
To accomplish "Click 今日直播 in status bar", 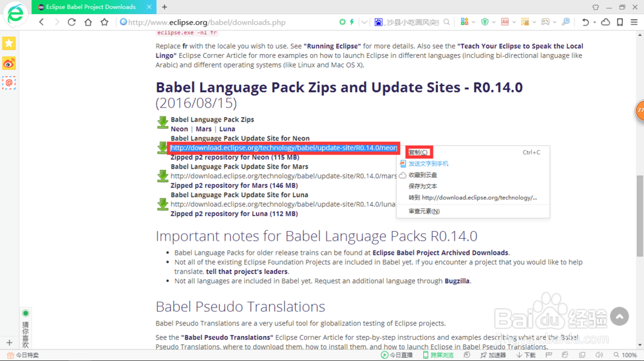I will [397, 355].
